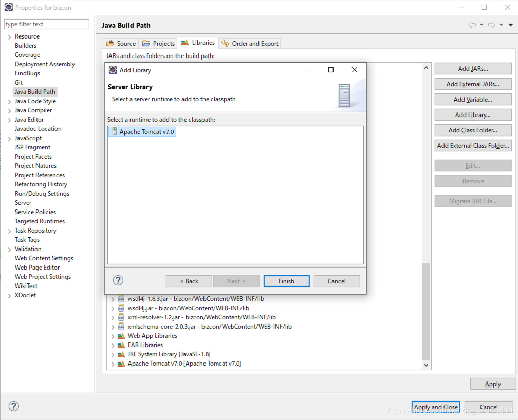Click the help icon in Properties window

pyautogui.click(x=13, y=406)
